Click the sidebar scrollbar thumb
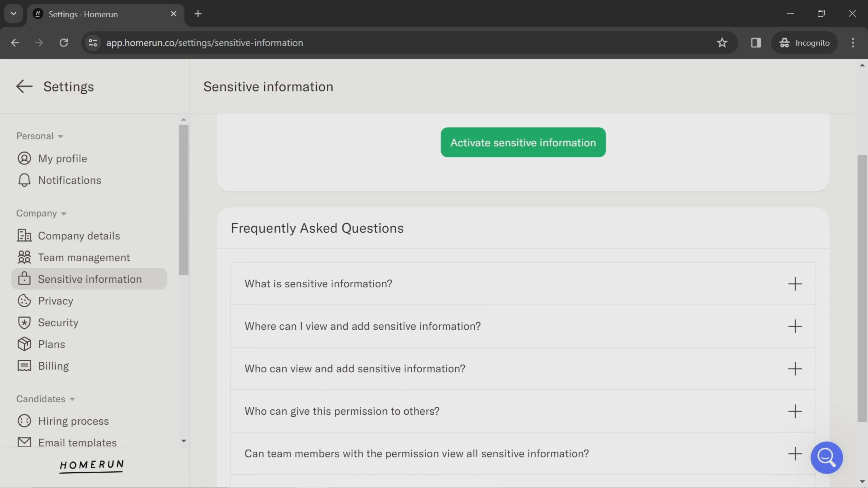868x488 pixels. coord(184,200)
